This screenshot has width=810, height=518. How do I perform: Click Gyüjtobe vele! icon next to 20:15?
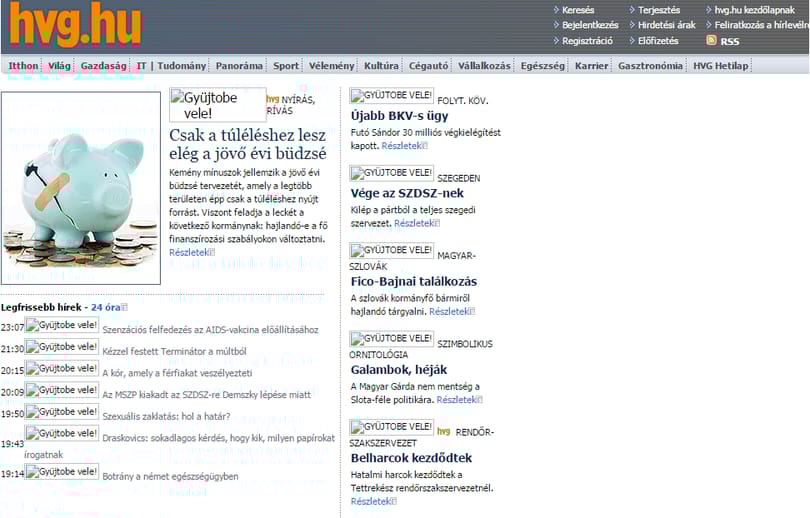point(61,369)
